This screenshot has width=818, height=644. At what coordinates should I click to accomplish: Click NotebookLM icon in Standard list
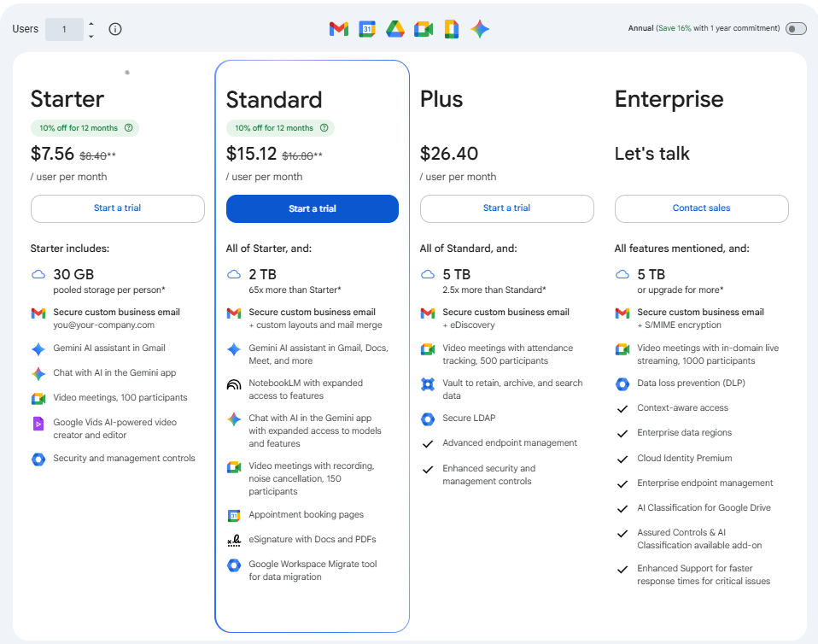pos(234,384)
